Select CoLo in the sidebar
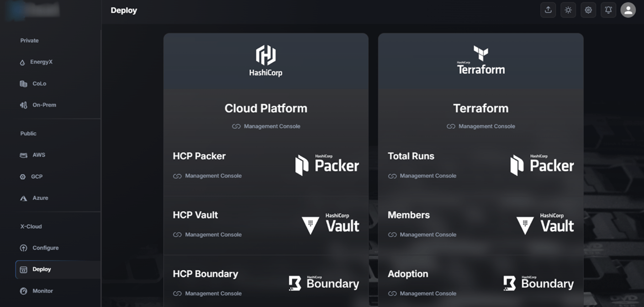This screenshot has width=644, height=307. (39, 84)
